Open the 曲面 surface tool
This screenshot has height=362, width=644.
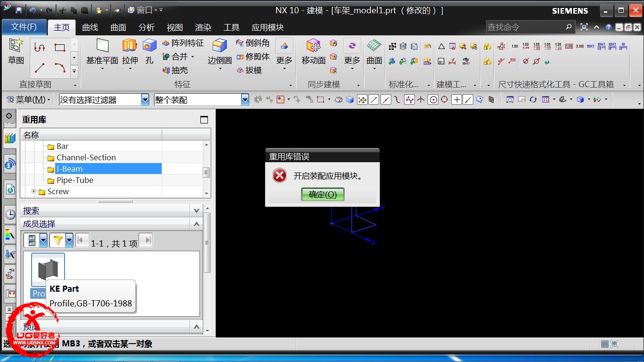click(374, 46)
